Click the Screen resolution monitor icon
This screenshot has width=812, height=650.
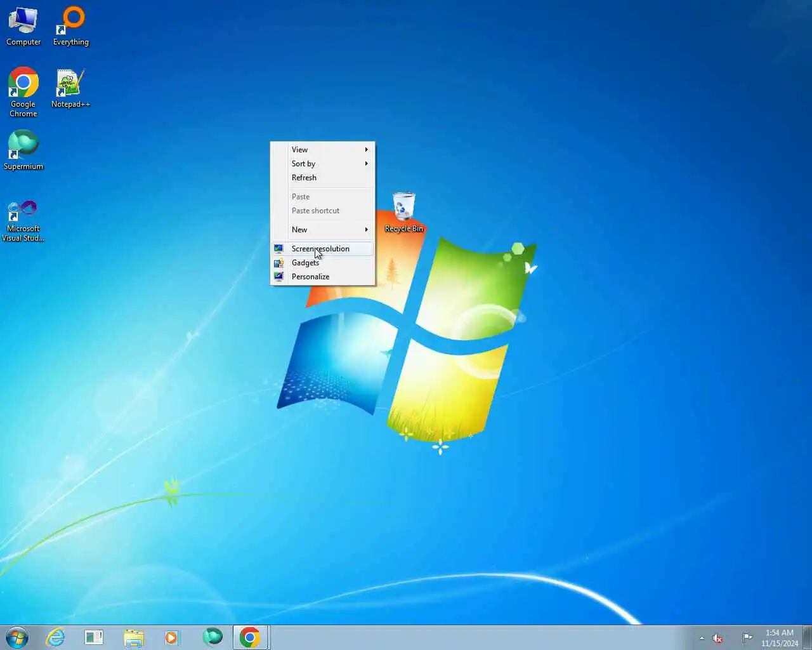278,249
